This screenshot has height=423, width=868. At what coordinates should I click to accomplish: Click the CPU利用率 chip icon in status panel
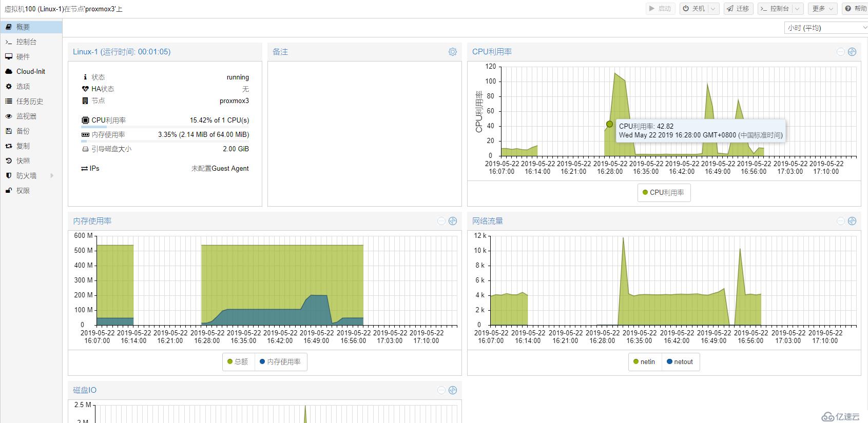pyautogui.click(x=85, y=120)
